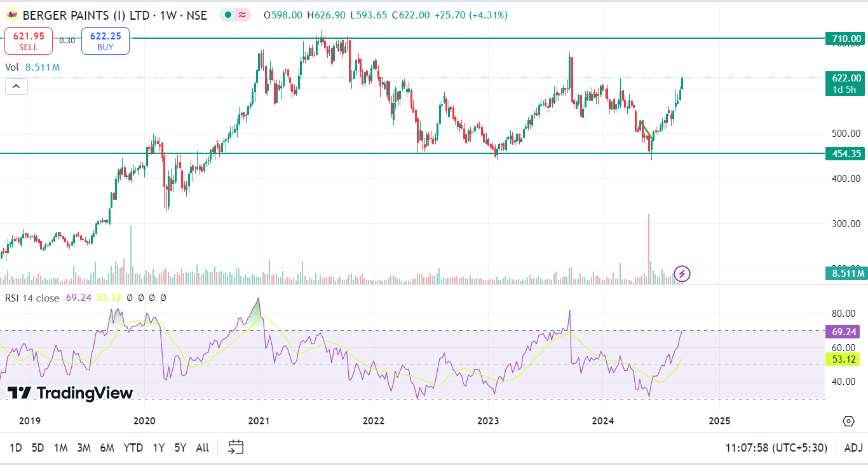Click the purple 69.24 RSI value in legend

79,298
